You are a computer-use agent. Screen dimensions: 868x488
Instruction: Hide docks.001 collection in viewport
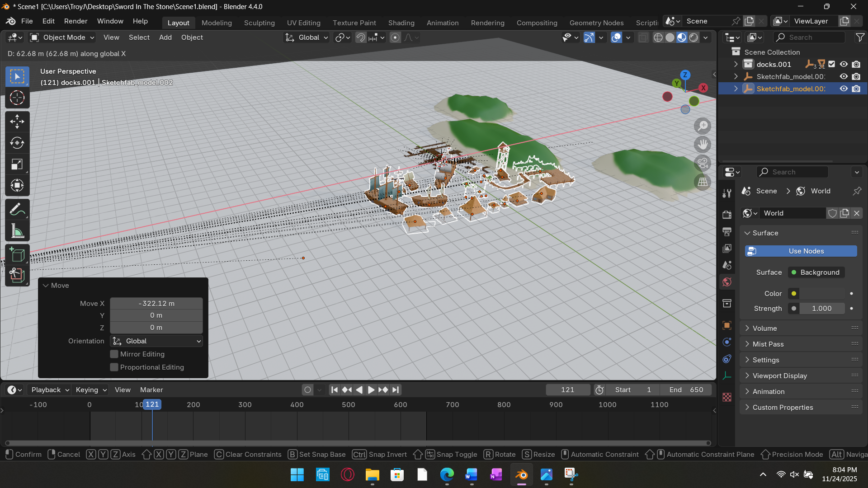point(844,64)
